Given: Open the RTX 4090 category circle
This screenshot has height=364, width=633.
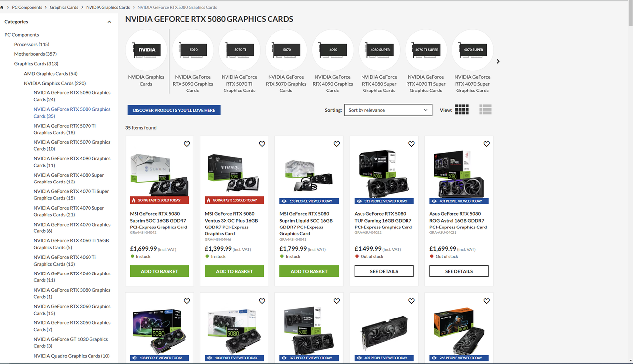Looking at the screenshot, I should [x=333, y=50].
